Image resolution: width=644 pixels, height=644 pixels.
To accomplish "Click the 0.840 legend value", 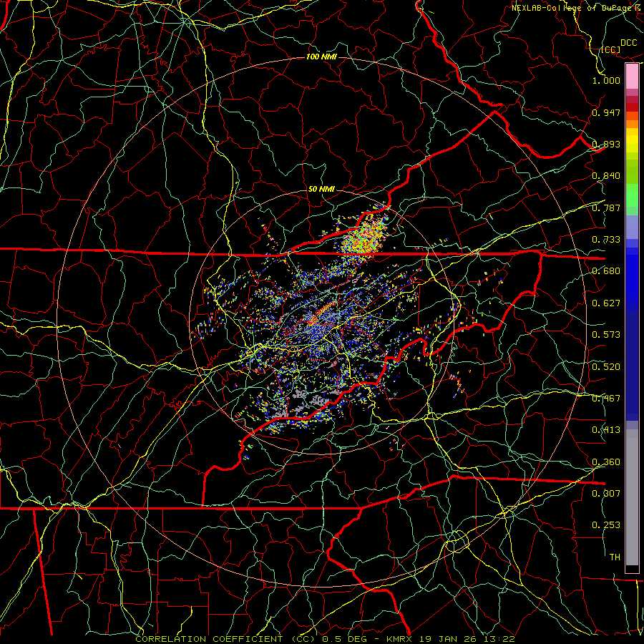I will (x=606, y=176).
